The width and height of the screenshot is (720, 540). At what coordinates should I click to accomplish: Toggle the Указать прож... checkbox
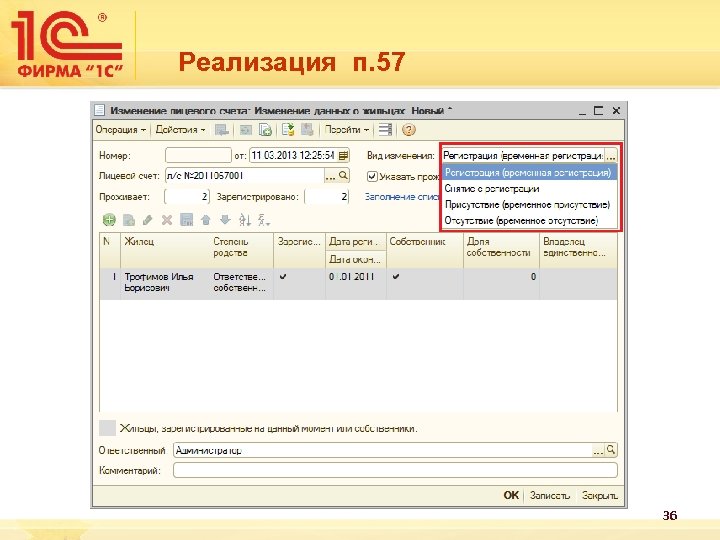372,176
